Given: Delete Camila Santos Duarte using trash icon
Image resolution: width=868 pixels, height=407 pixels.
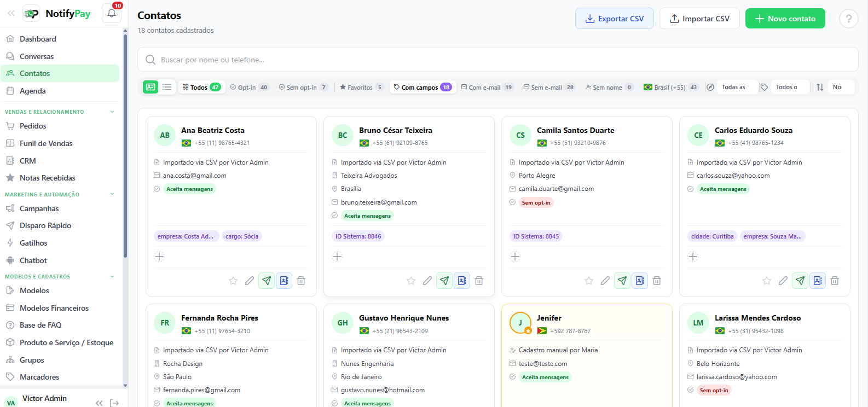Looking at the screenshot, I should [x=657, y=281].
